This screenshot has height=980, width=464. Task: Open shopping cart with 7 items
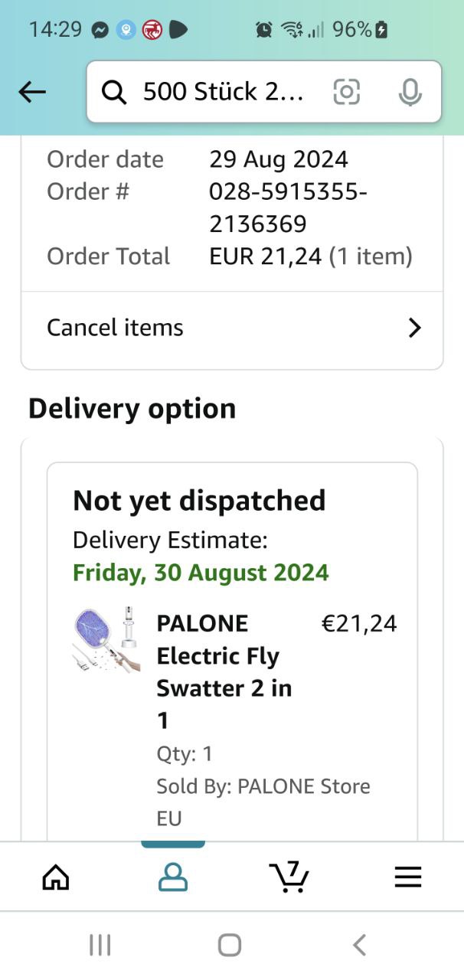click(x=289, y=877)
